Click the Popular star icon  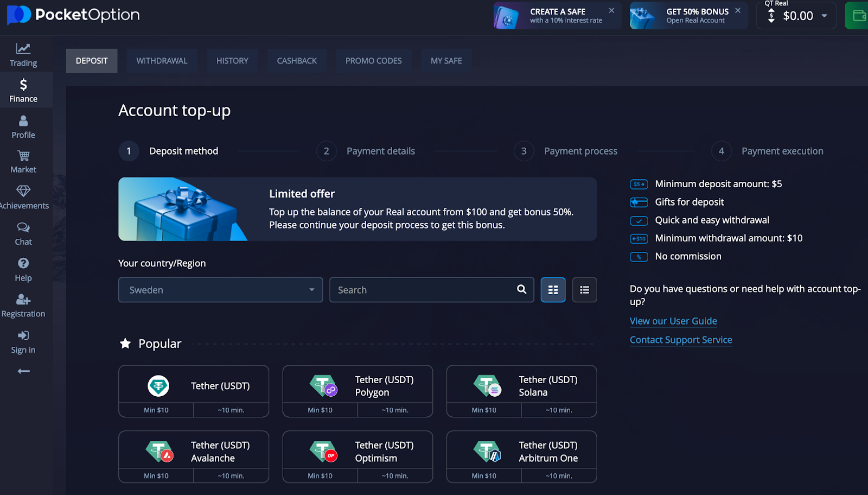point(125,343)
